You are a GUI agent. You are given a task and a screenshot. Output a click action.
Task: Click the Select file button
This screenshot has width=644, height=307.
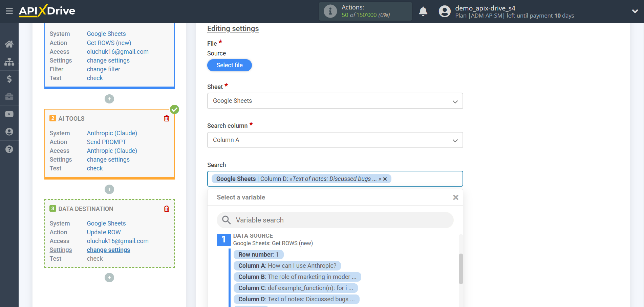tap(230, 65)
